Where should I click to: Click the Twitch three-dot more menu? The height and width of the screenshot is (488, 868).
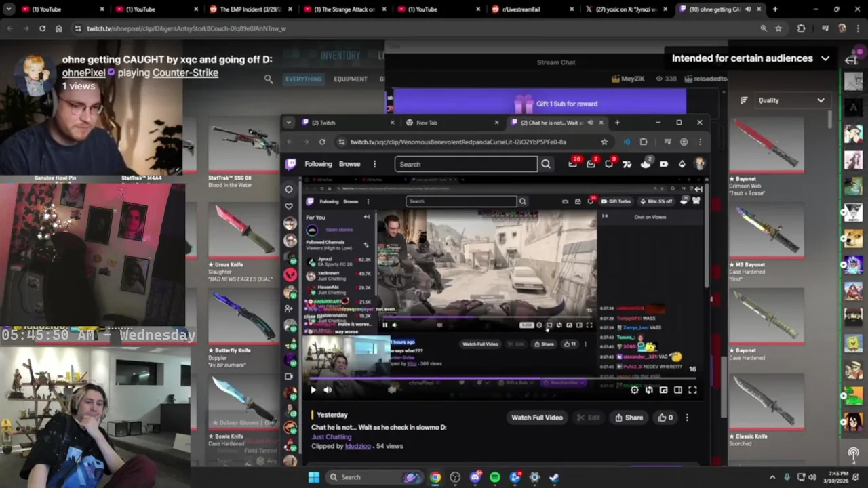pos(374,164)
